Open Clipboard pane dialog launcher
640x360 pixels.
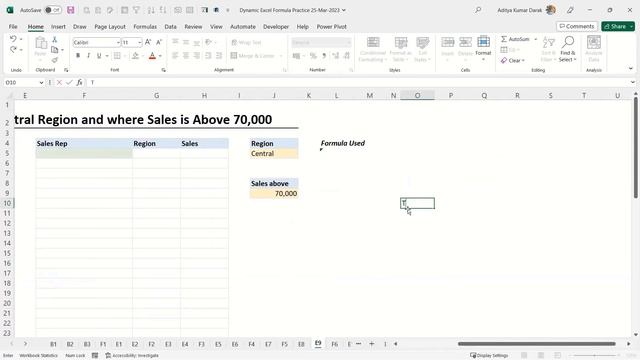[x=66, y=70]
